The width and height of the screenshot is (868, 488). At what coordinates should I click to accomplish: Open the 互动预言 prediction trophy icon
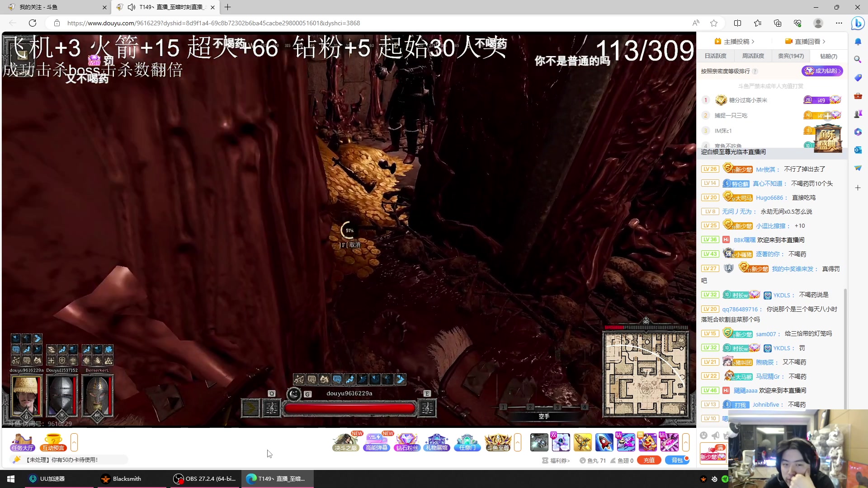[x=53, y=442]
